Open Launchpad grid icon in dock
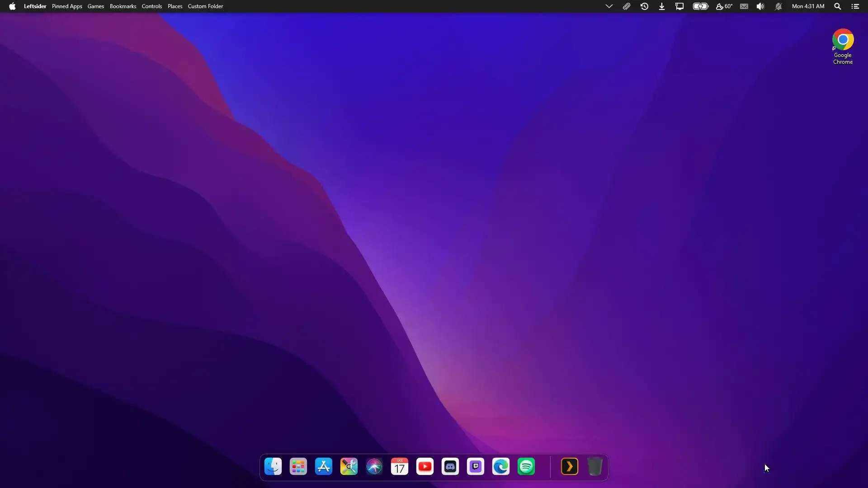This screenshot has width=868, height=488. click(x=298, y=467)
